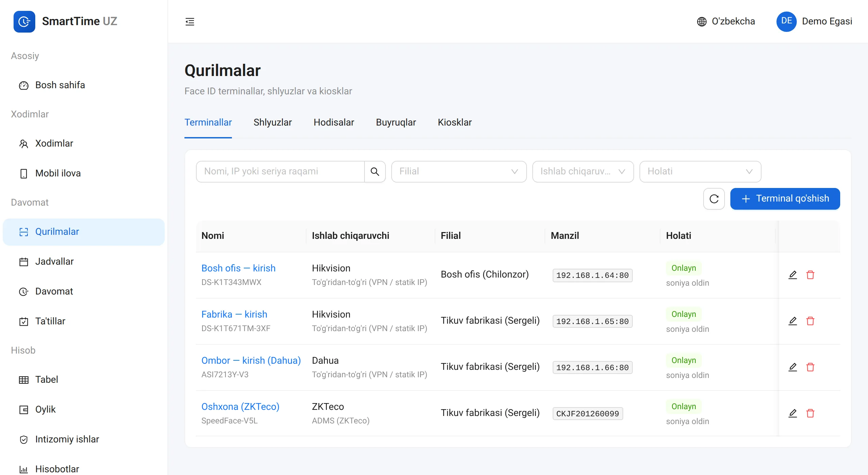Open Xodimlar in the sidebar
This screenshot has height=475, width=868.
coord(84,144)
